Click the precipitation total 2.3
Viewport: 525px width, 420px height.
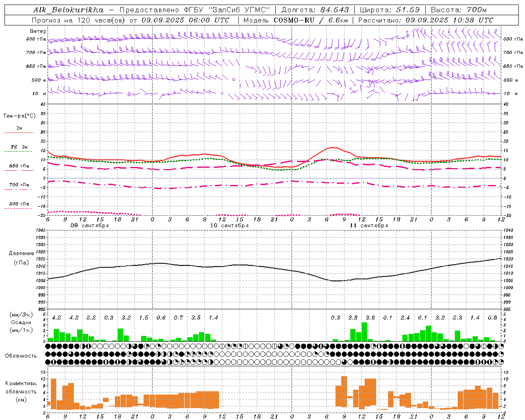(457, 317)
